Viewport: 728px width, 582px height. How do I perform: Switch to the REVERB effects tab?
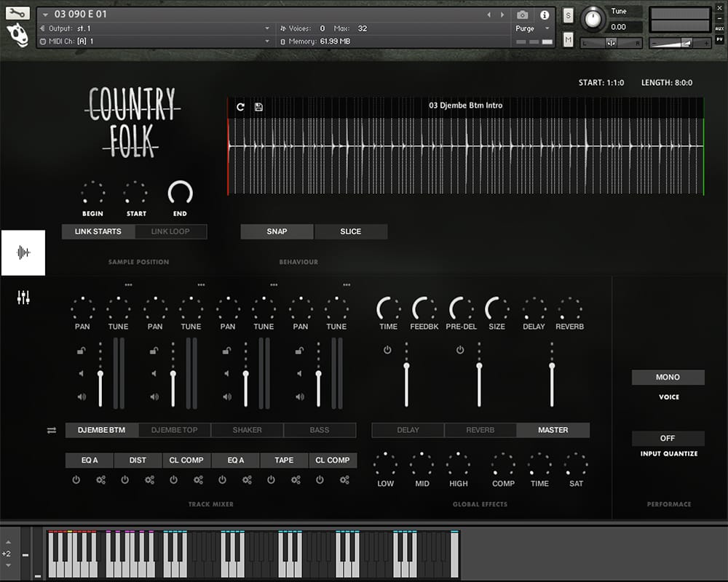[480, 430]
